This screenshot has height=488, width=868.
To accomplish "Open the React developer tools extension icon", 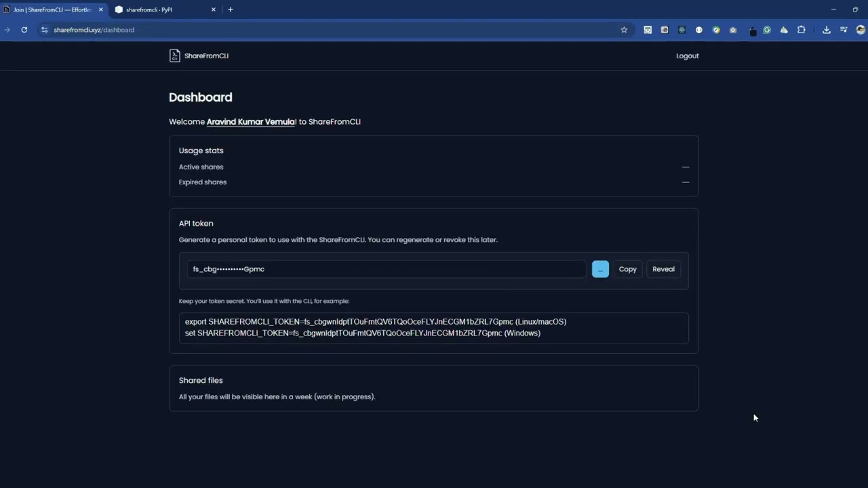I will tap(682, 30).
